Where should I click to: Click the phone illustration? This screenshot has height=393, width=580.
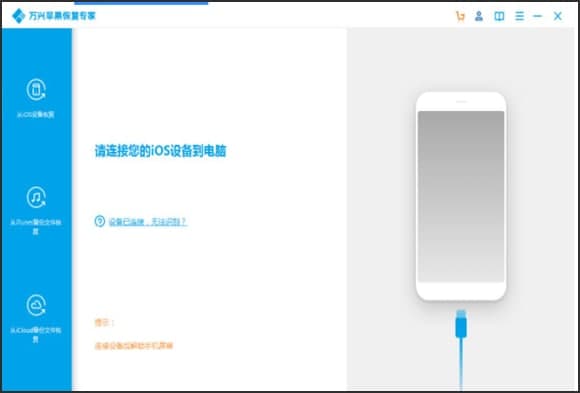[x=461, y=196]
